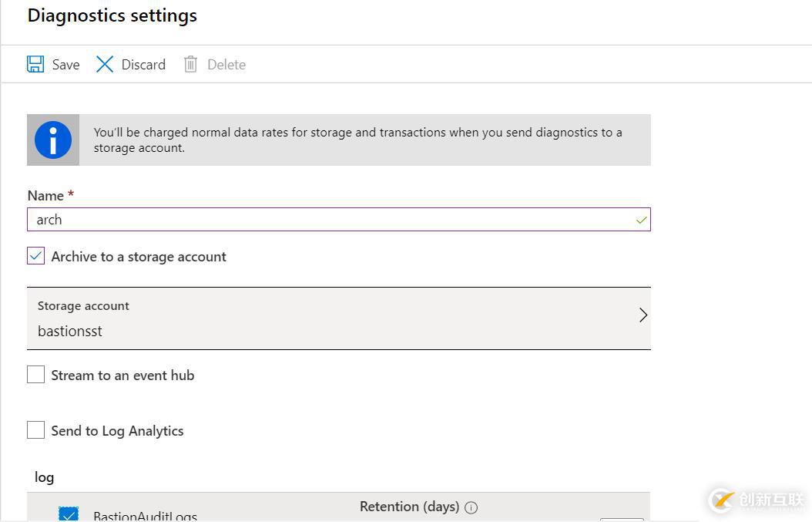Click the Delete text button
The height and width of the screenshot is (522, 812).
tap(226, 65)
